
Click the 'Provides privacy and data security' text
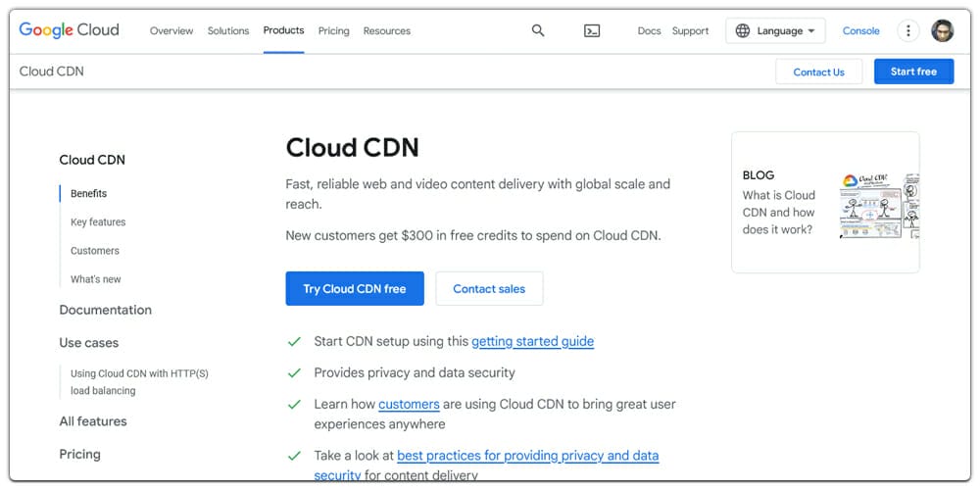415,373
